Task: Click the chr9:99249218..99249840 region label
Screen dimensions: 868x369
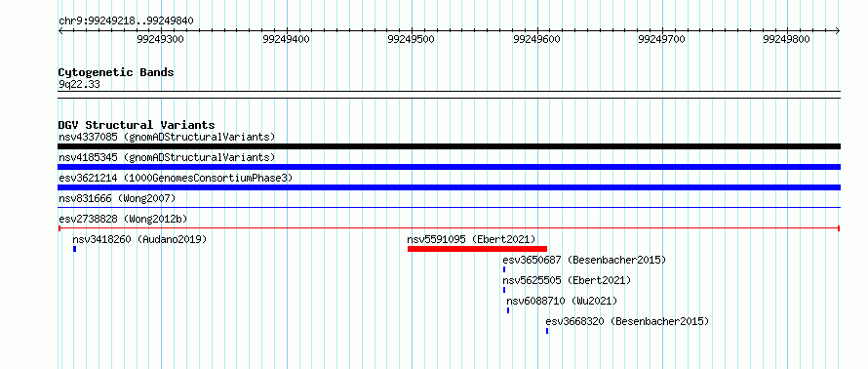Action: point(126,21)
